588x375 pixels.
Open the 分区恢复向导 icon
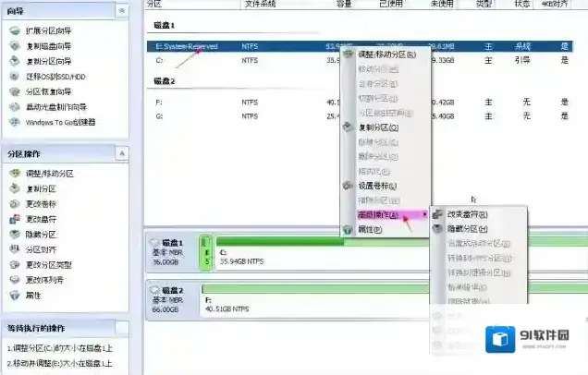coord(13,91)
